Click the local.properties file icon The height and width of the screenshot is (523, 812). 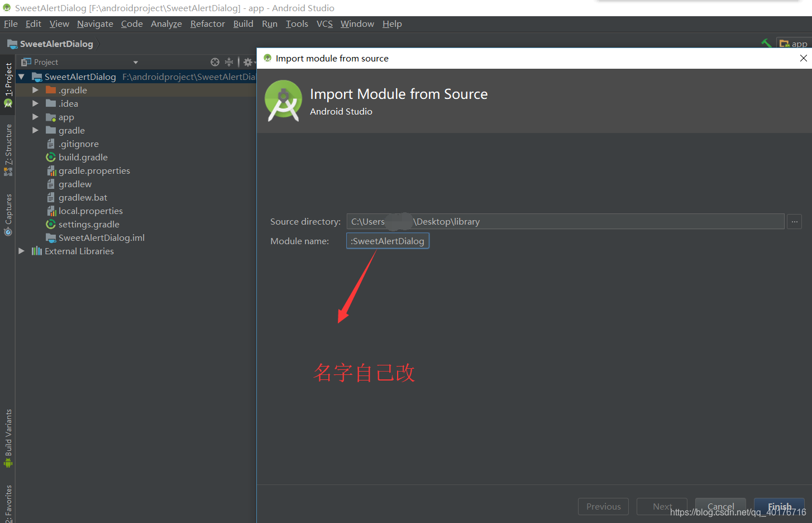51,211
